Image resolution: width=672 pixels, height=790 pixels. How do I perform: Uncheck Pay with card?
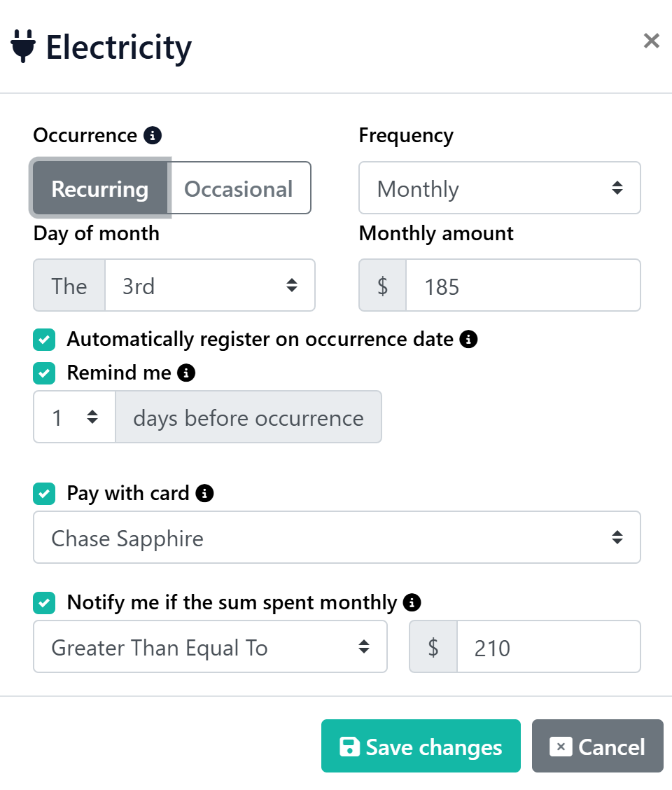pyautogui.click(x=44, y=493)
